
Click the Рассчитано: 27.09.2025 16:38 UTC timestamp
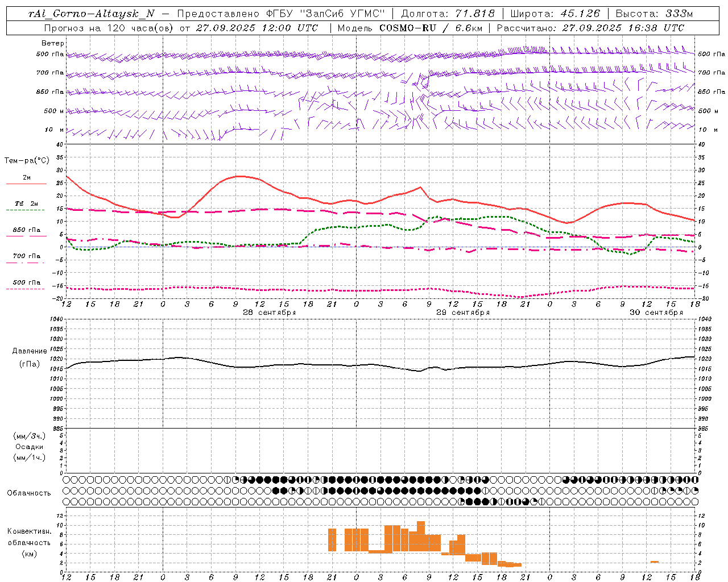[590, 28]
